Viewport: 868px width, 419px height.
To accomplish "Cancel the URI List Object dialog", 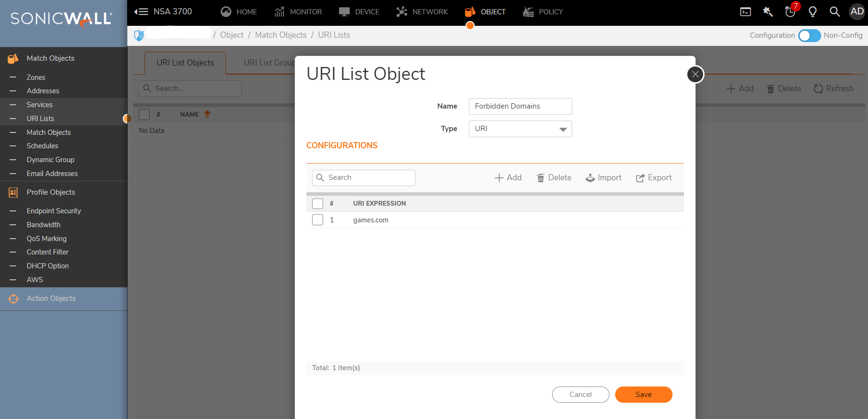I will tap(580, 395).
